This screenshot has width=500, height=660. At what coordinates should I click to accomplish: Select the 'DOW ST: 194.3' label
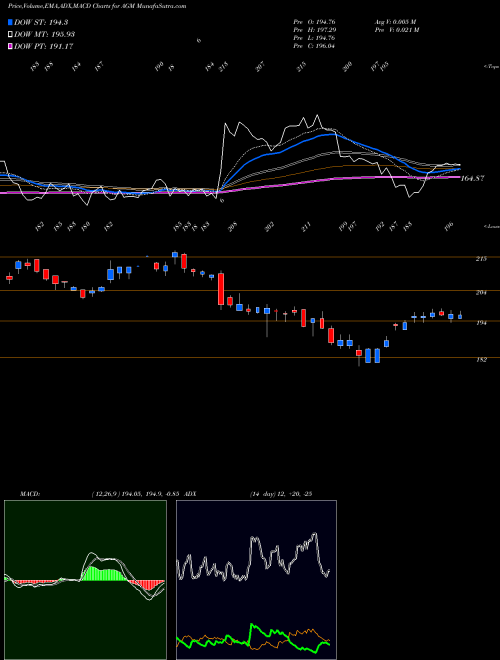[x=41, y=22]
